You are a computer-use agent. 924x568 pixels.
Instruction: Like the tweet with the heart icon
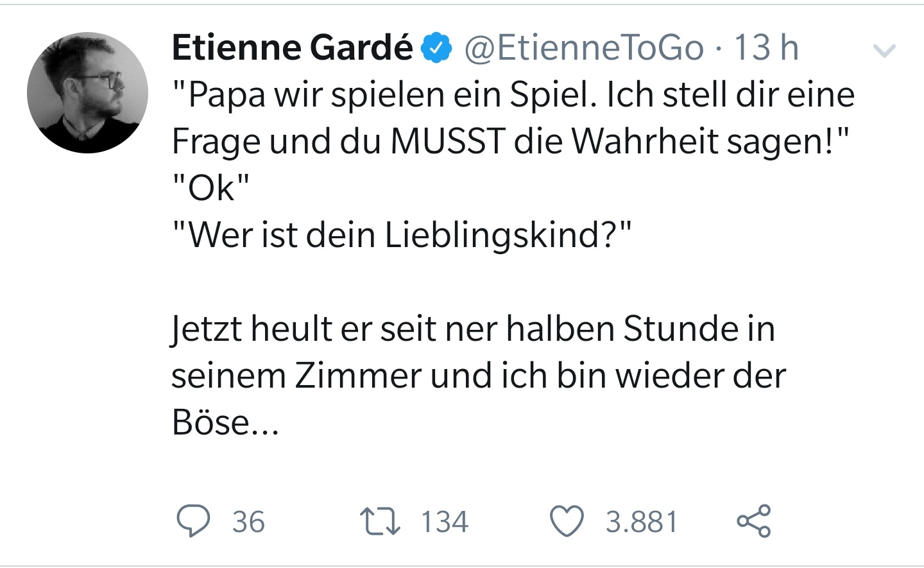[x=567, y=521]
